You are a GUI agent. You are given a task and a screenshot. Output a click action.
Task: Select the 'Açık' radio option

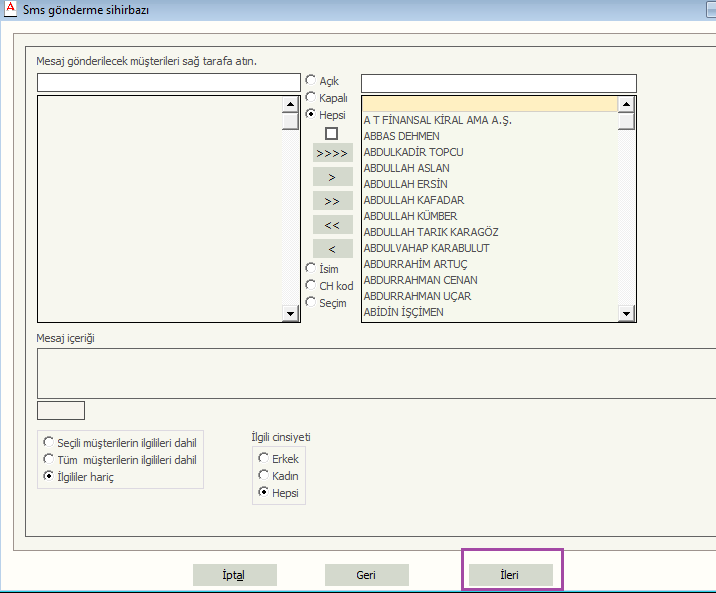click(x=311, y=80)
